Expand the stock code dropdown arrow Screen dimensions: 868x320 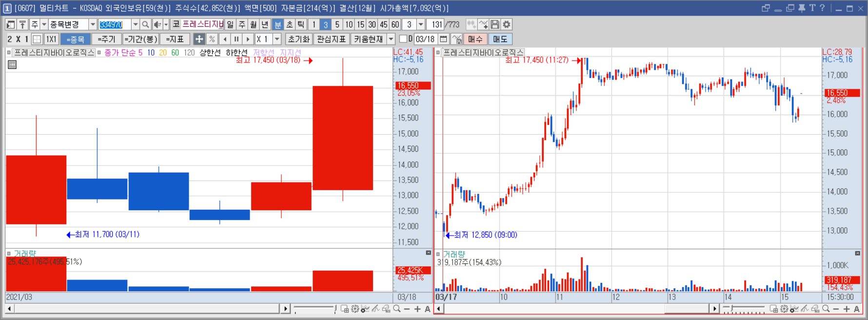click(135, 24)
